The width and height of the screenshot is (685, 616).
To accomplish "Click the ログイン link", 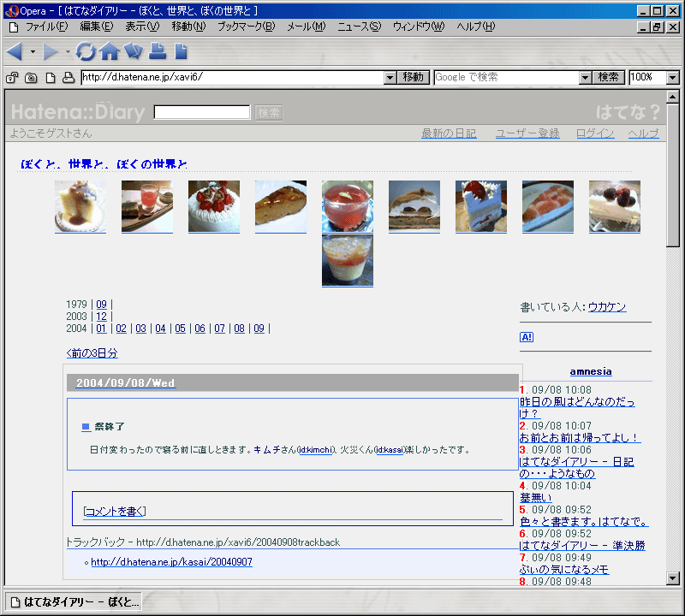I will point(595,133).
